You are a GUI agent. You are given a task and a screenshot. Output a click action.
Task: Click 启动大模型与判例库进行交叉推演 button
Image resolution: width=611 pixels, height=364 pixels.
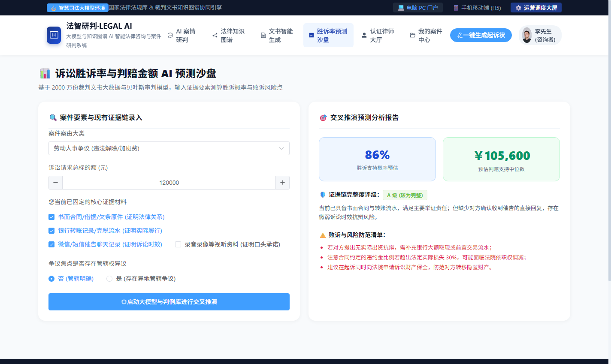169,302
